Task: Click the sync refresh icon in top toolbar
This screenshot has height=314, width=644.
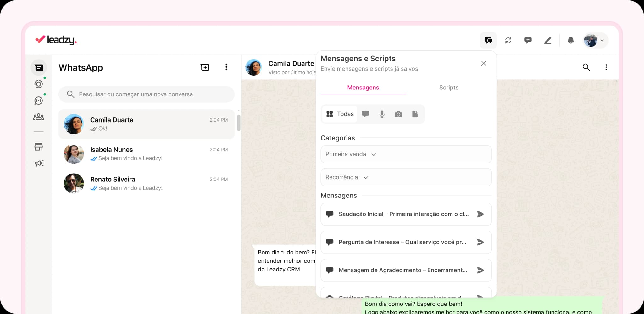Action: pyautogui.click(x=508, y=40)
